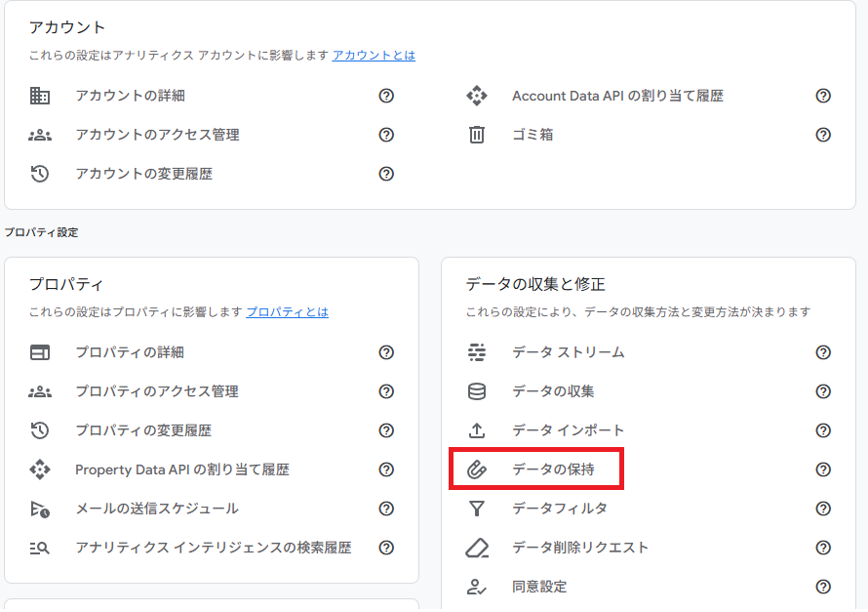Click the building icon beside アカウントの詳細
This screenshot has height=612, width=868.
[x=40, y=96]
